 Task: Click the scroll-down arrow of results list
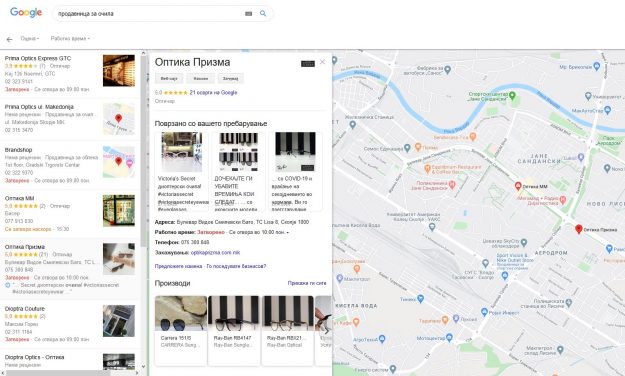[143, 367]
